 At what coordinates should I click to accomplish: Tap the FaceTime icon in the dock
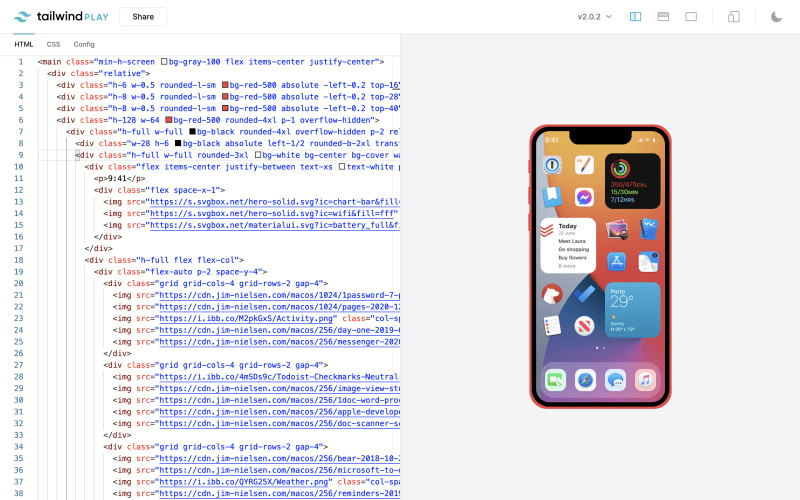(555, 380)
